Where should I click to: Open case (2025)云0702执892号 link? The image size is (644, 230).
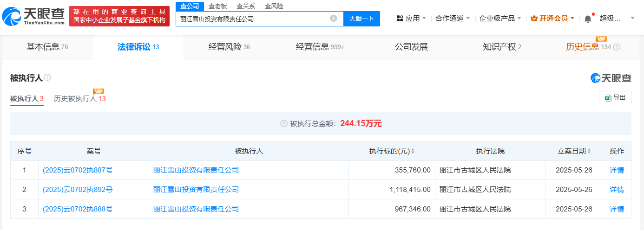point(78,190)
